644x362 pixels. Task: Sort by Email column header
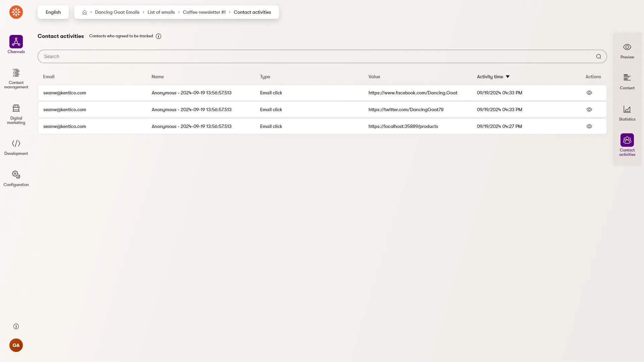click(49, 77)
